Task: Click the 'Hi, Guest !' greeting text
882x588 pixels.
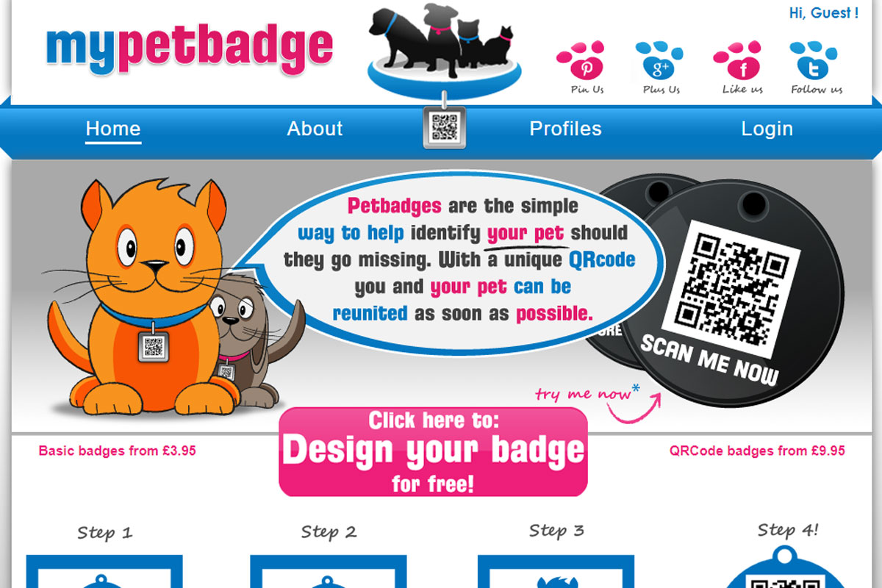Action: pyautogui.click(x=823, y=13)
